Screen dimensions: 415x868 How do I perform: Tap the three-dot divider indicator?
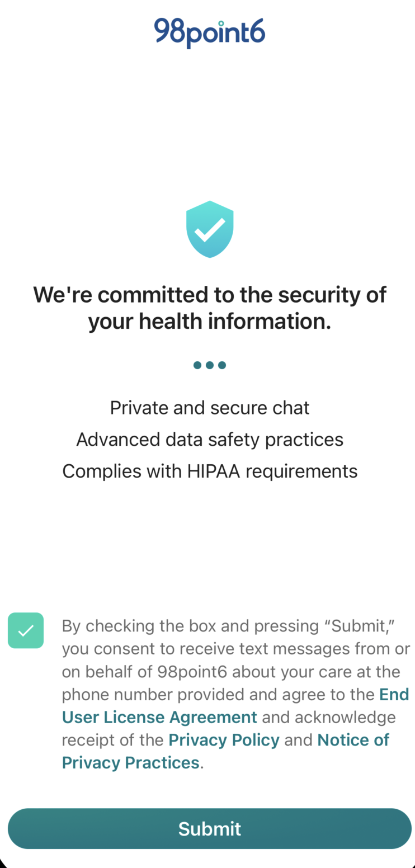coord(210,365)
